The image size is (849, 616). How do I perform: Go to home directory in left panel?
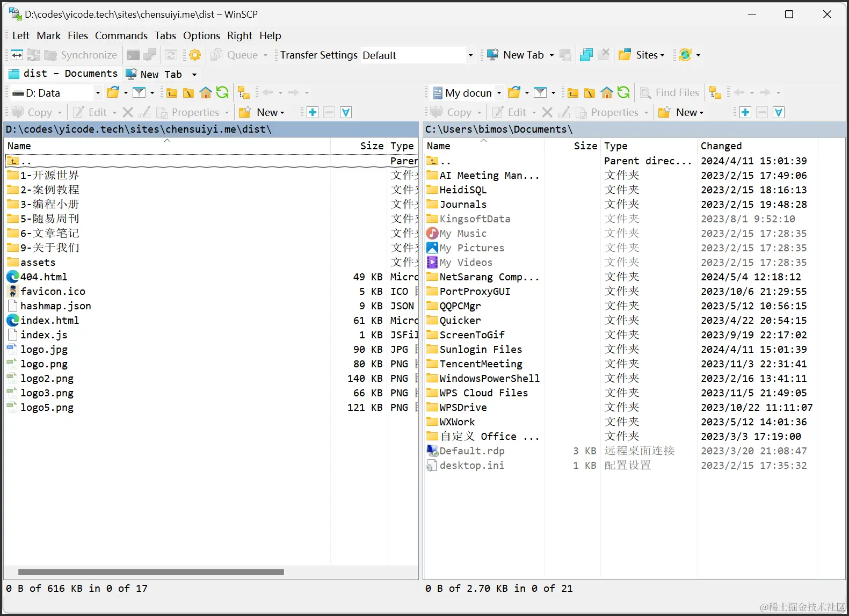click(x=205, y=93)
